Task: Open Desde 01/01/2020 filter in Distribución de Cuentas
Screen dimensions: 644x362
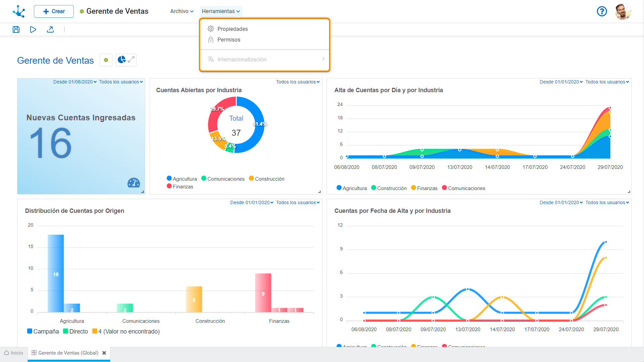Action: [252, 202]
